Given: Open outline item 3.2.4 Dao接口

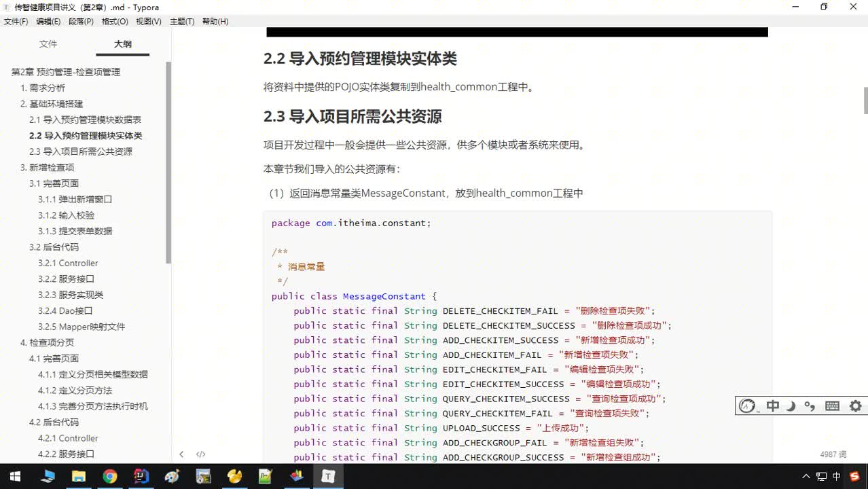Looking at the screenshot, I should [65, 311].
